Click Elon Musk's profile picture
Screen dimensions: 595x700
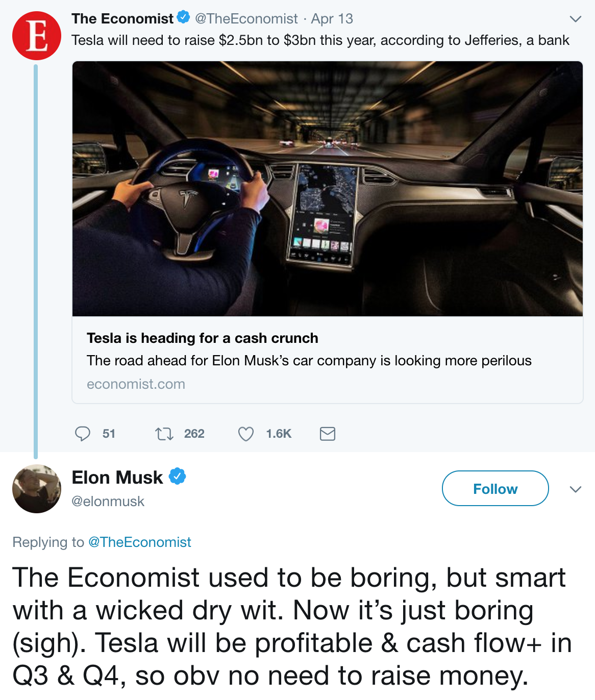click(x=37, y=489)
